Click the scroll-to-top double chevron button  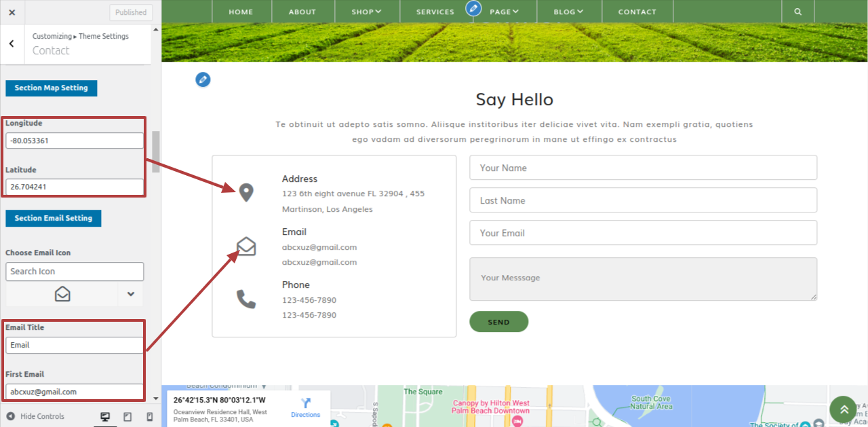pyautogui.click(x=844, y=410)
